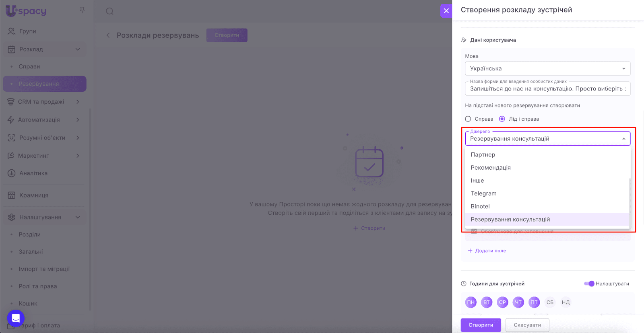Click the Uspacy logo
The image size is (644, 333).
26,11
